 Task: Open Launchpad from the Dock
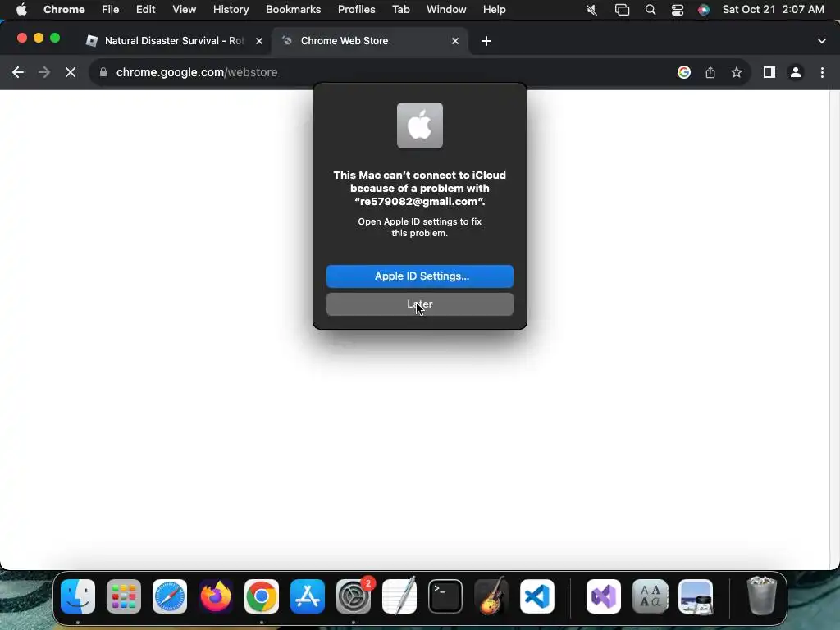124,596
